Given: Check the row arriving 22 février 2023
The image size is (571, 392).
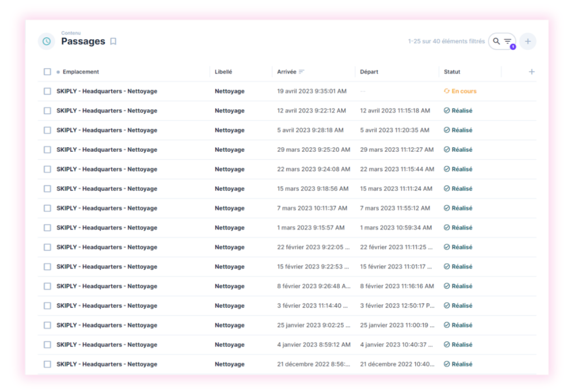Looking at the screenshot, I should (47, 247).
